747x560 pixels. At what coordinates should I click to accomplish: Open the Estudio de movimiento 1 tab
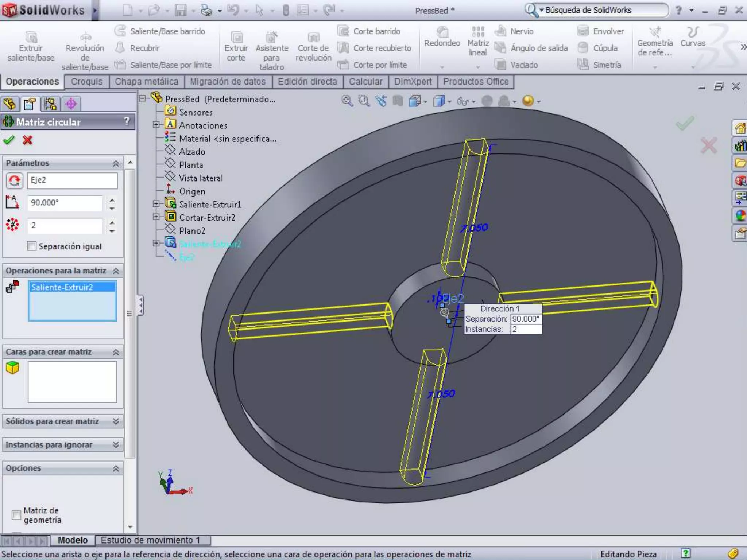[150, 540]
